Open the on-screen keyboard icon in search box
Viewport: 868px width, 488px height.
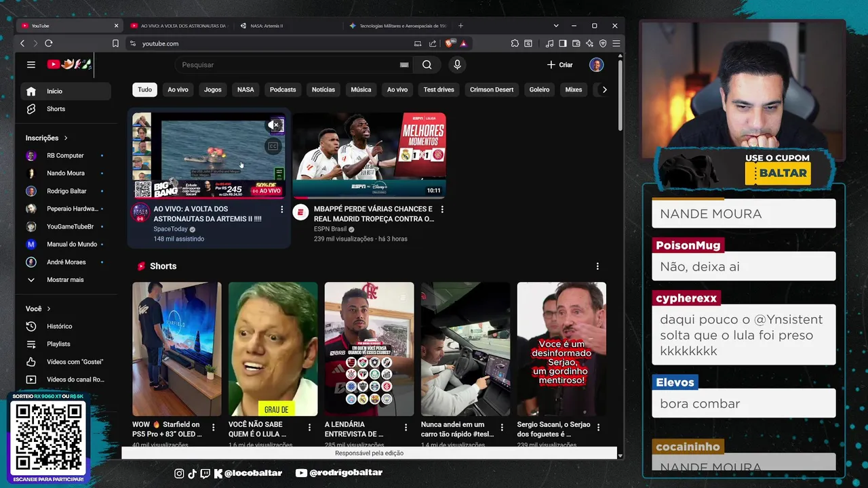pyautogui.click(x=404, y=65)
